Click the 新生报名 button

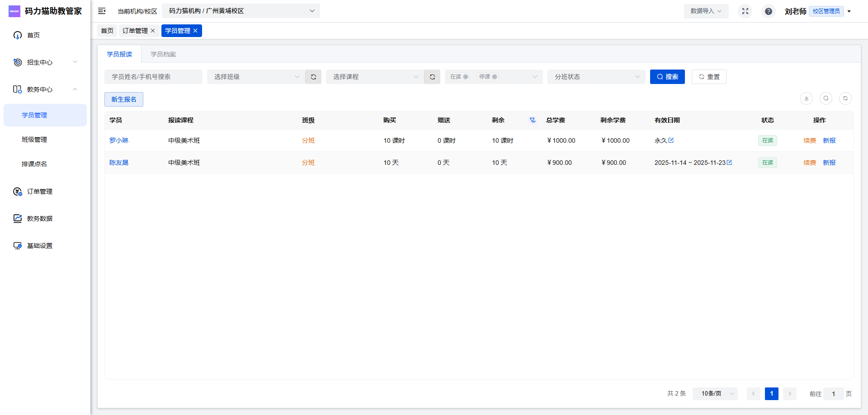pos(124,99)
